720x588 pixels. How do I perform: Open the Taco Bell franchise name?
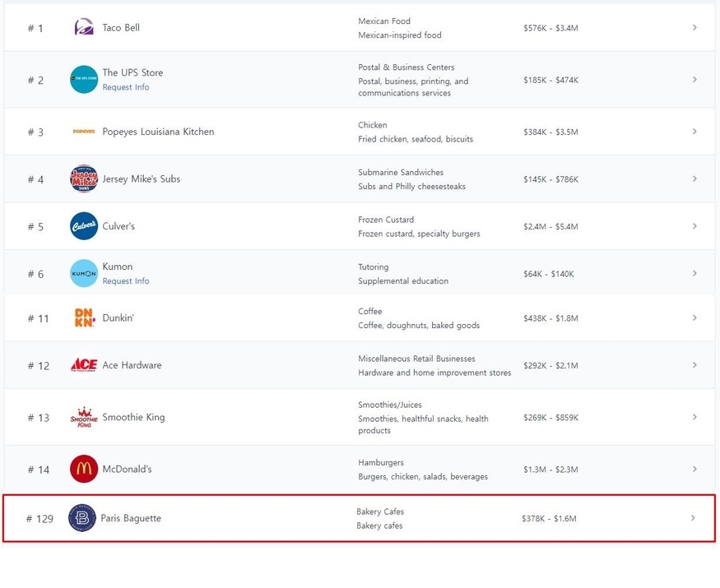121,27
